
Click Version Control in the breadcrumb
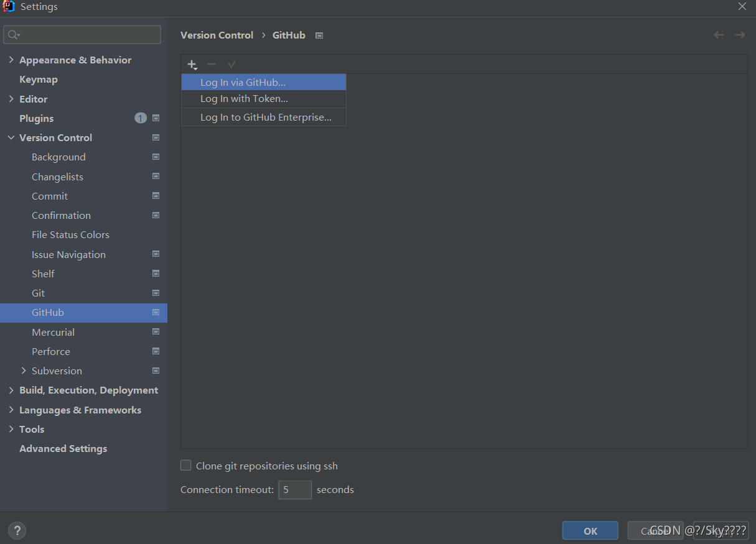pyautogui.click(x=217, y=35)
